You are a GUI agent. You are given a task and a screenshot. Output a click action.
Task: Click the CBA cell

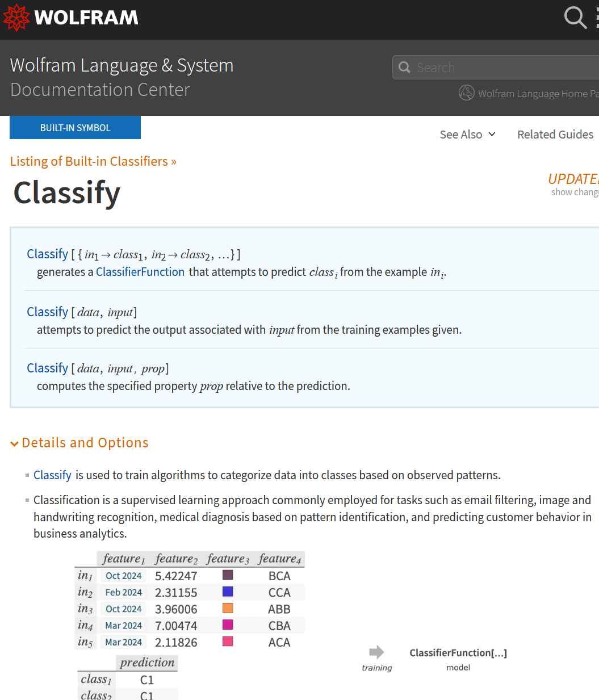(x=279, y=626)
